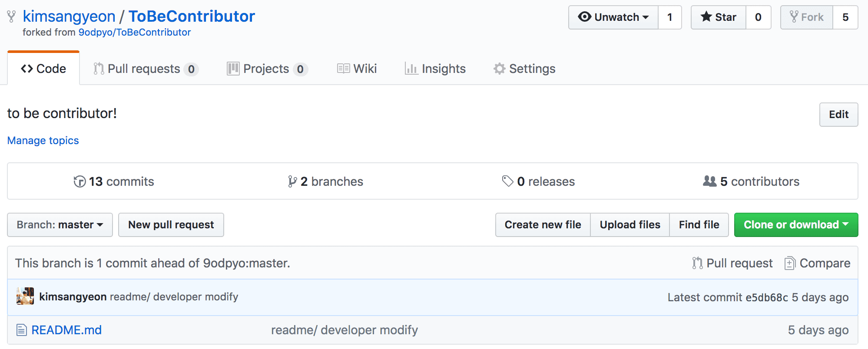Click the fork icon beside the repository name
The width and height of the screenshot is (868, 349).
(x=11, y=17)
